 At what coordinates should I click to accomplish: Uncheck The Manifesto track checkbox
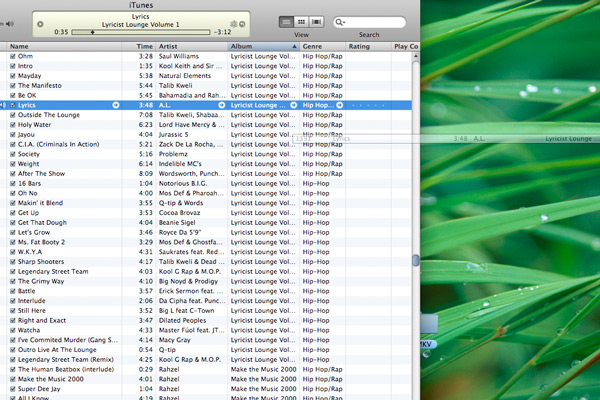13,85
